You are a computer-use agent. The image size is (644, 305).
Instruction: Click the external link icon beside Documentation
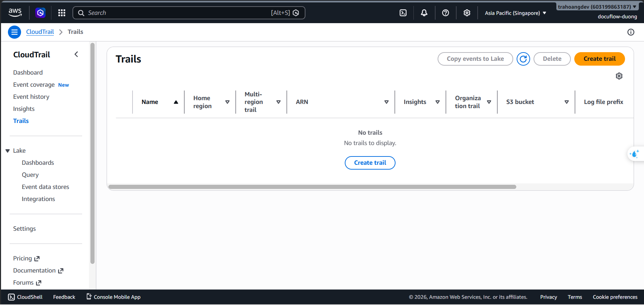(61, 270)
